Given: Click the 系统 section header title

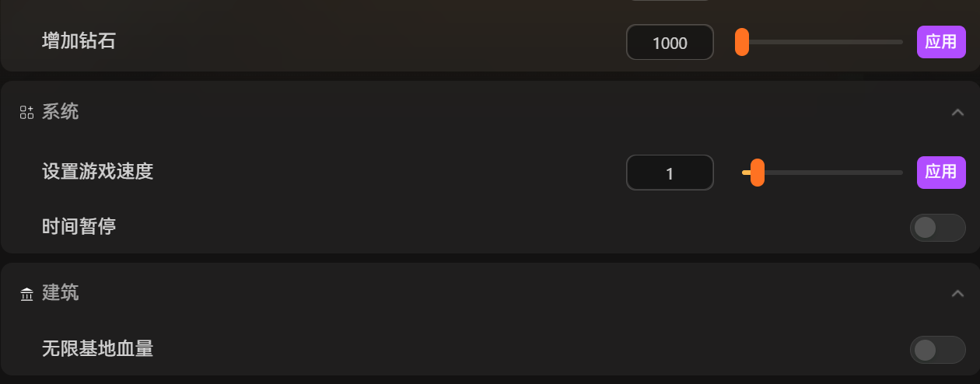Looking at the screenshot, I should pos(60,112).
